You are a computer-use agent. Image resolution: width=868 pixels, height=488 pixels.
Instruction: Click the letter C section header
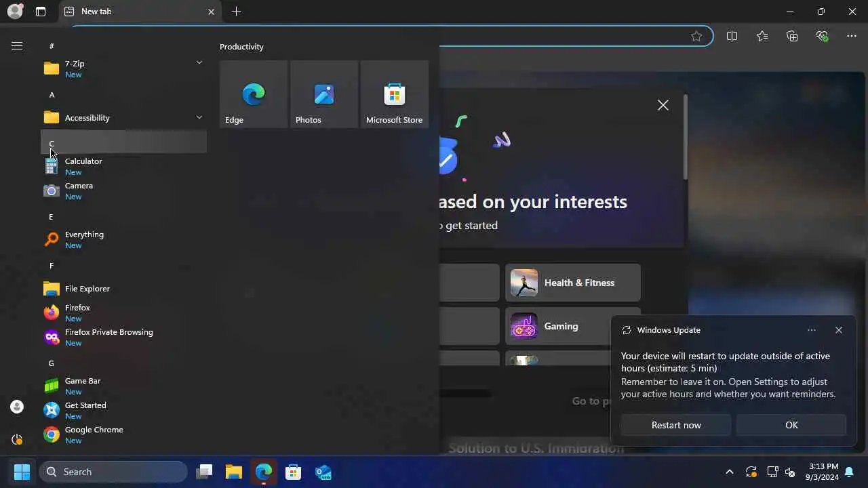(x=123, y=142)
